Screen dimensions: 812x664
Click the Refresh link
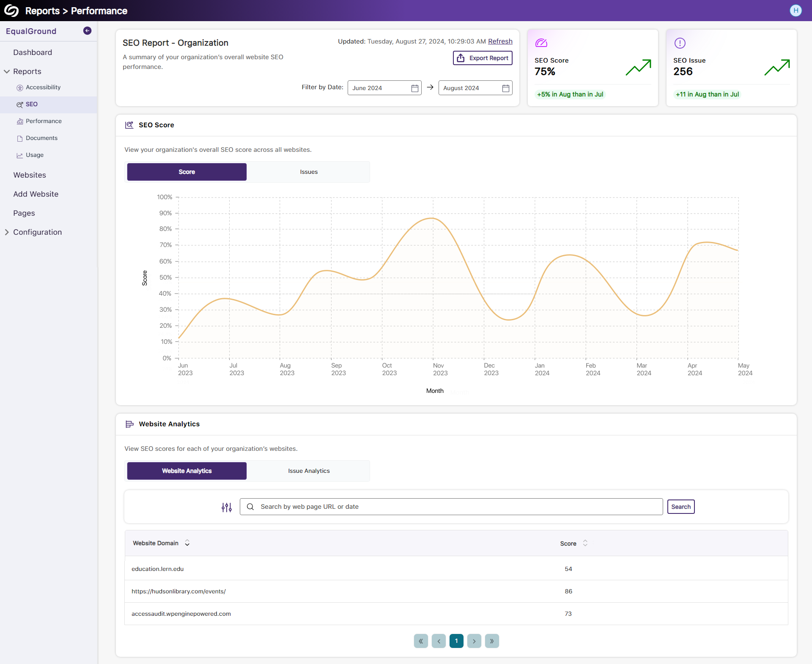pos(500,41)
